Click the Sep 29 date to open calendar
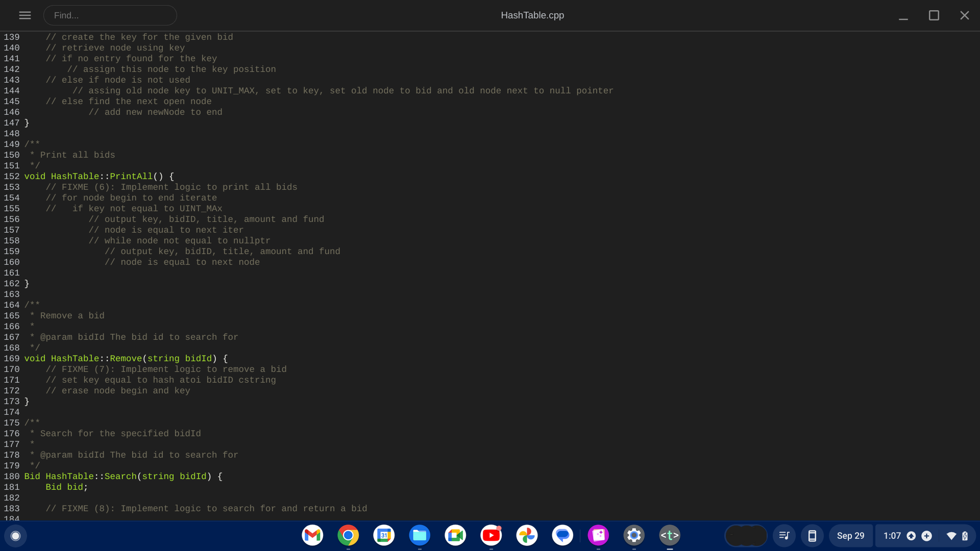This screenshot has width=980, height=551. tap(851, 536)
